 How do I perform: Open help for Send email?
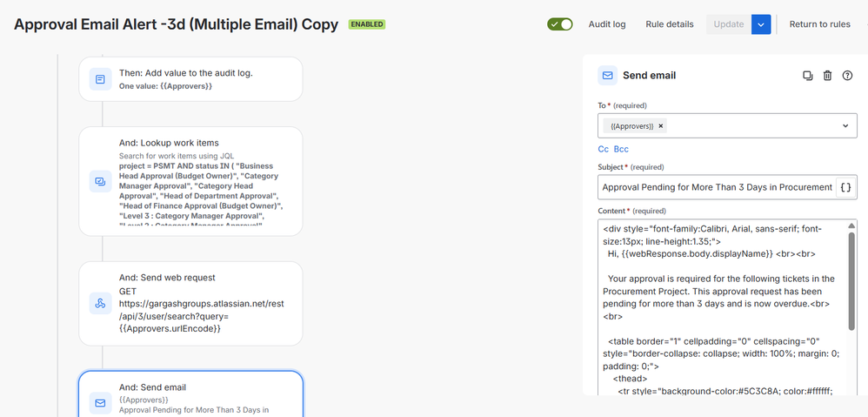tap(847, 76)
